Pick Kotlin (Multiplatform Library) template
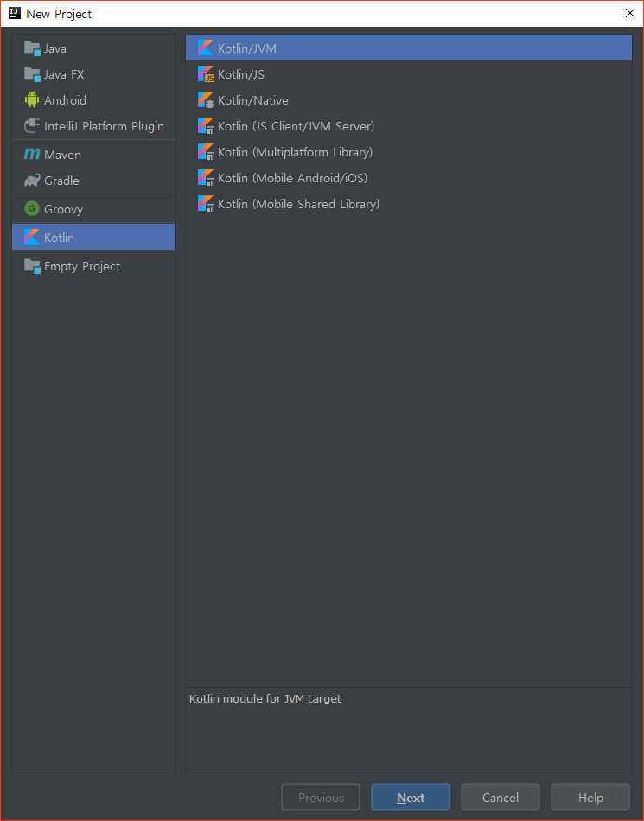644x821 pixels. (409, 152)
